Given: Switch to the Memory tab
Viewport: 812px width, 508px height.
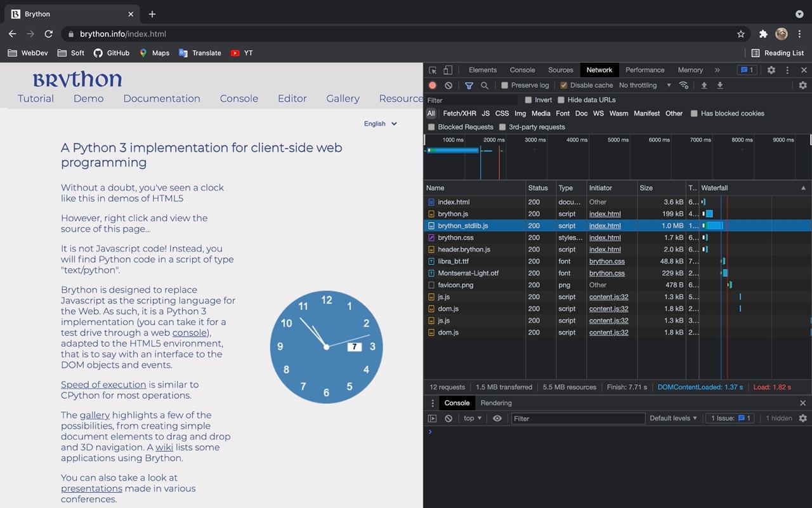Looking at the screenshot, I should pos(690,70).
